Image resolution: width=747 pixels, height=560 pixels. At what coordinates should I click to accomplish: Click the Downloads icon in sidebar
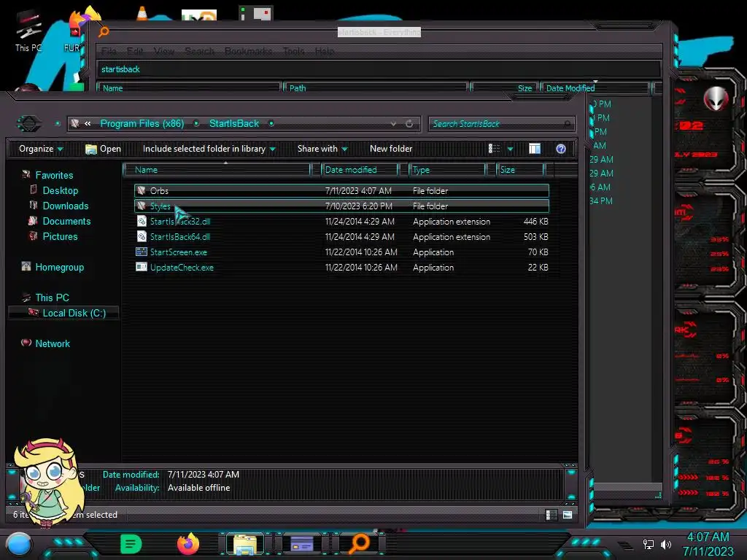[x=33, y=205]
